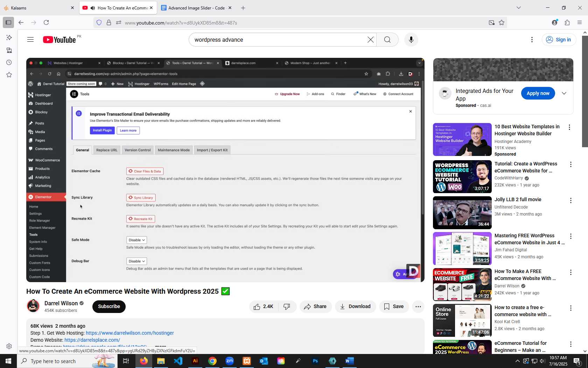The image size is (588, 368).
Task: Like the video with thumbs up
Action: [x=264, y=306]
